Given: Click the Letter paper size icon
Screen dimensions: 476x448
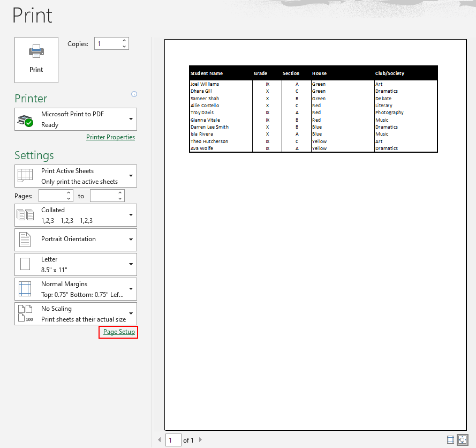Looking at the screenshot, I should click(x=24, y=264).
